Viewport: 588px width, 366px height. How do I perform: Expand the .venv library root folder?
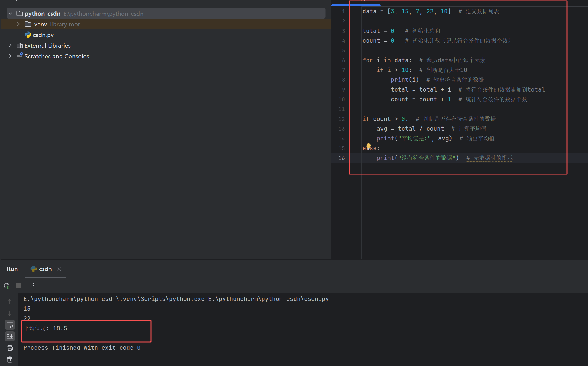pos(19,24)
